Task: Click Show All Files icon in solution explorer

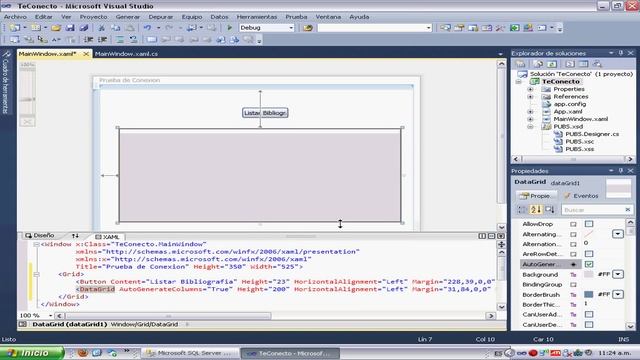Action: click(x=538, y=64)
